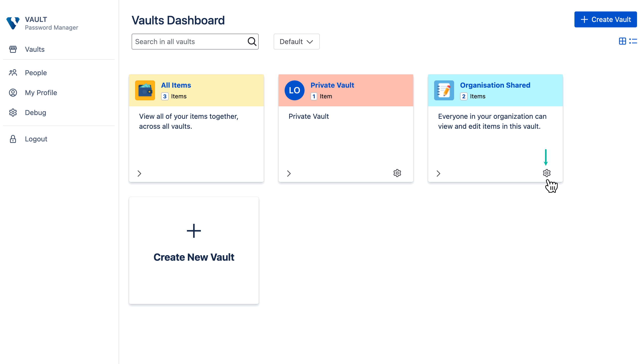Viewport: 643px width, 364px height.
Task: Open the Default sort dropdown
Action: click(296, 42)
